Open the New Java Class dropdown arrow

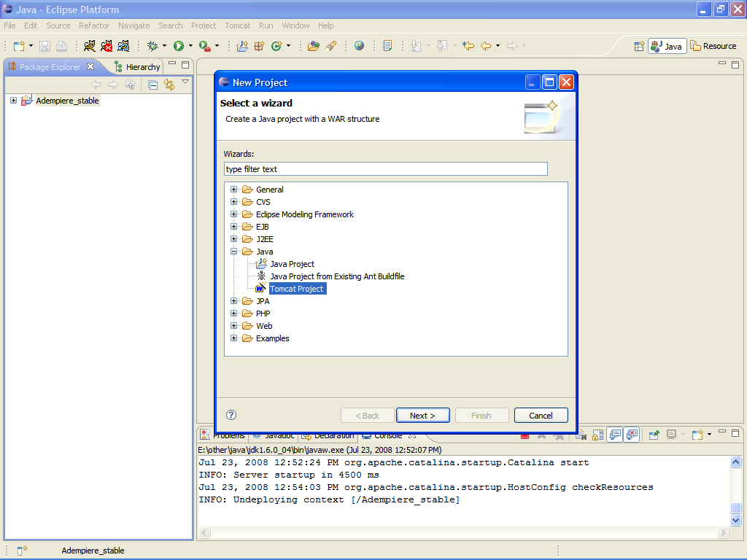288,46
